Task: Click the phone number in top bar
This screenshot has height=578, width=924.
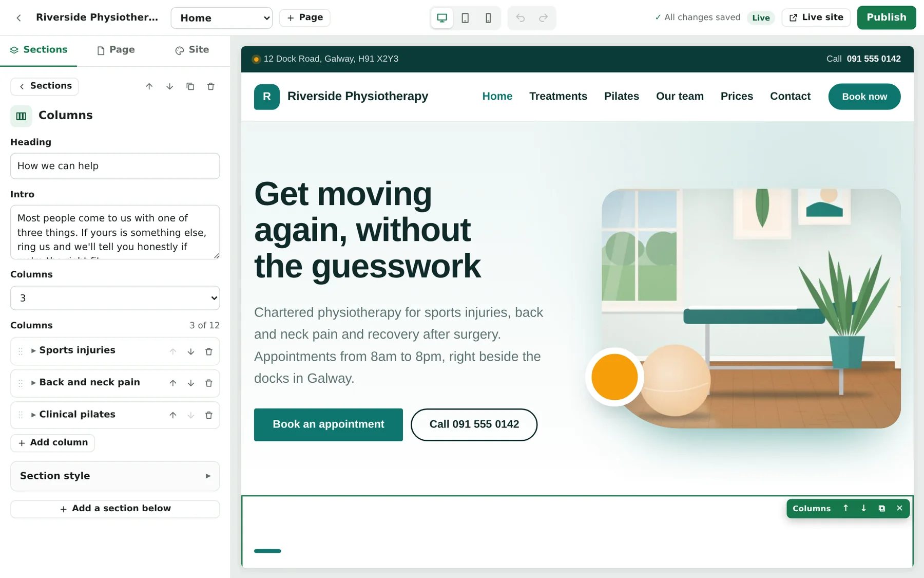Action: point(874,59)
